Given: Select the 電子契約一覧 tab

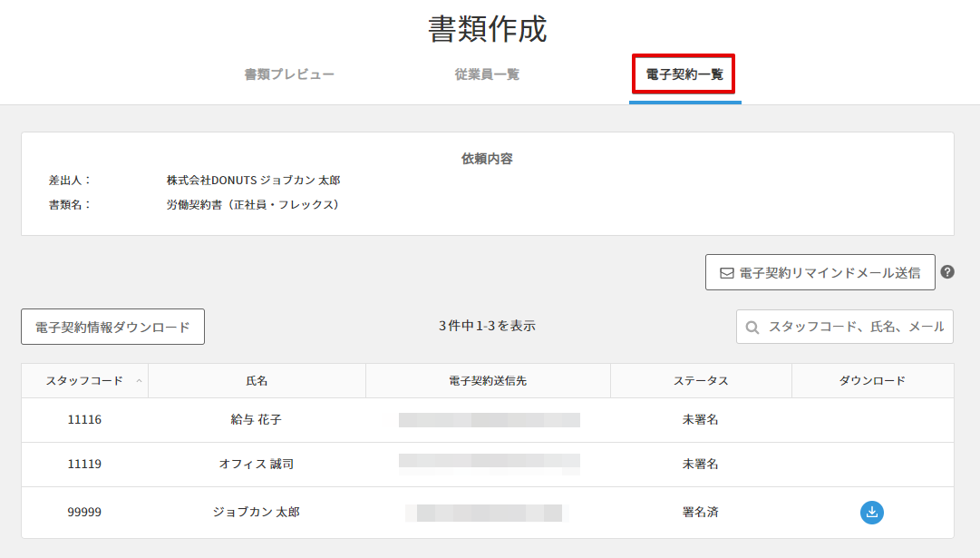Looking at the screenshot, I should (x=684, y=74).
